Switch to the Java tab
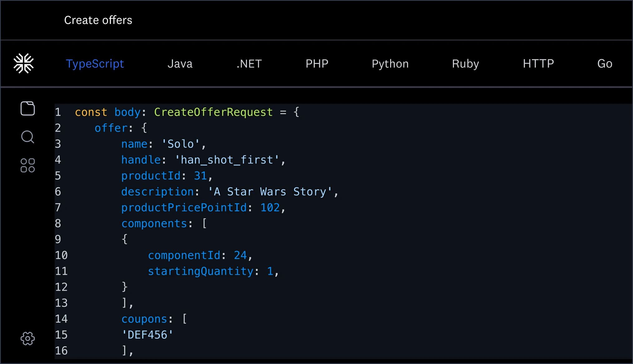The width and height of the screenshot is (633, 364). tap(180, 64)
